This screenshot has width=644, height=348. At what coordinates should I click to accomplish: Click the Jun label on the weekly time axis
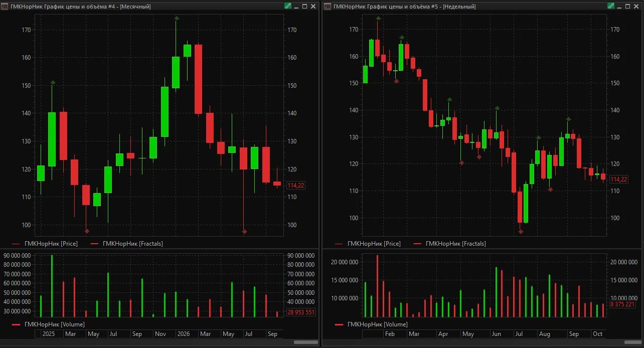496,334
